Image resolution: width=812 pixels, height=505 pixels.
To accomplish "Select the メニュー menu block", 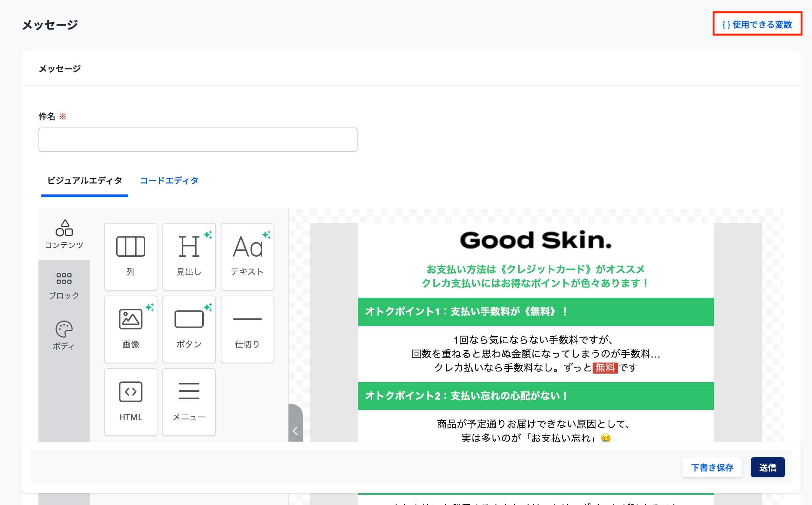I will [x=189, y=402].
